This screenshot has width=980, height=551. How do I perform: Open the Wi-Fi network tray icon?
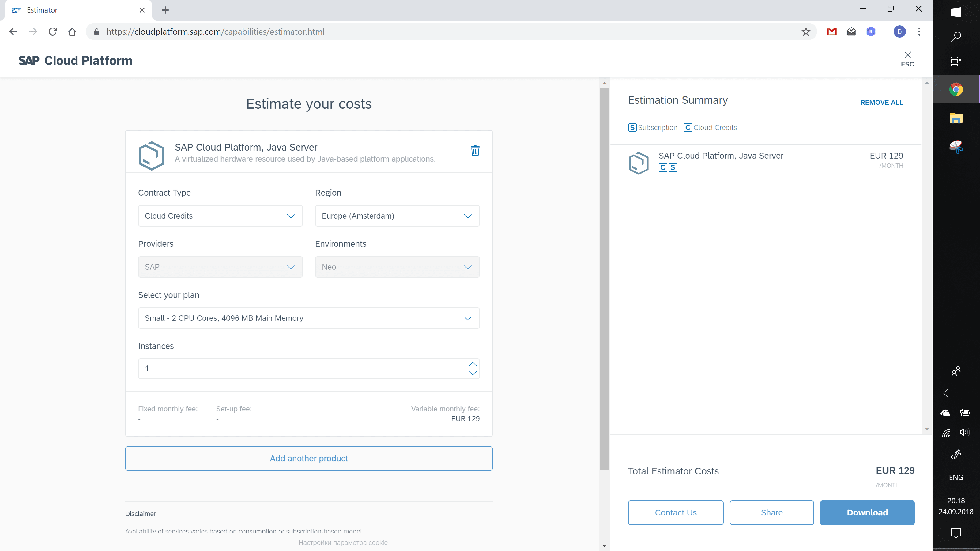click(946, 432)
